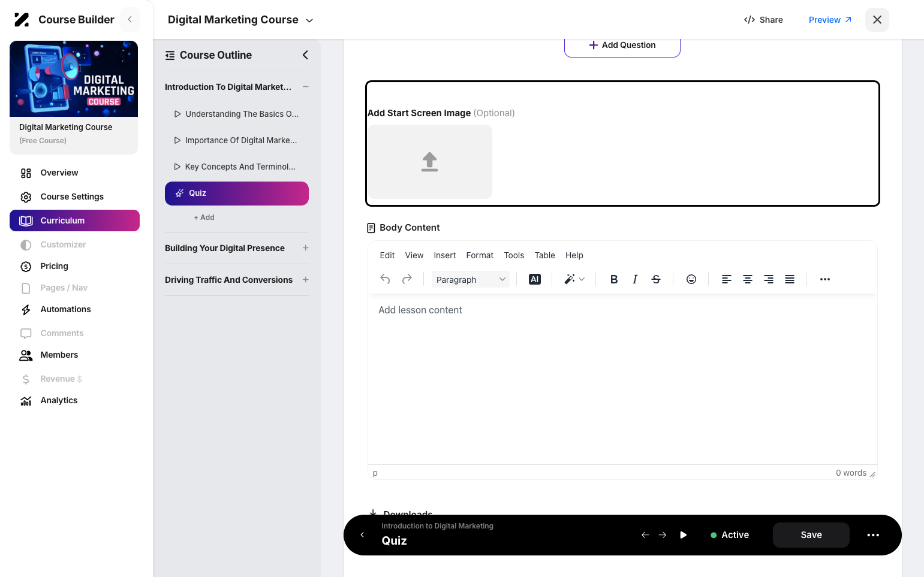Toggle italic formatting

pos(635,279)
